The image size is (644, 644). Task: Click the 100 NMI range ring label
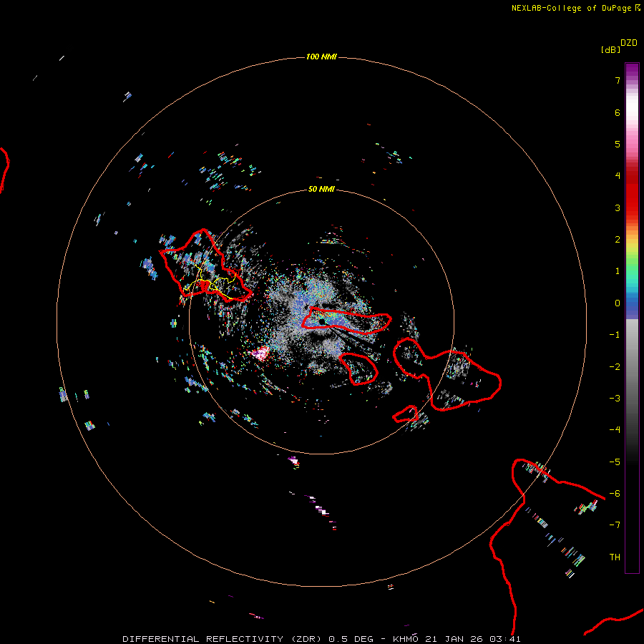point(321,57)
